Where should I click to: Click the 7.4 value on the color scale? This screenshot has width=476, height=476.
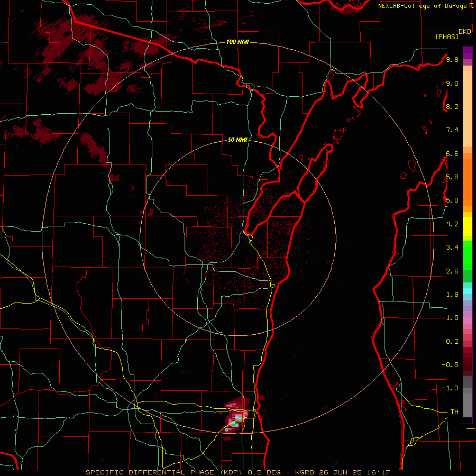(452, 130)
